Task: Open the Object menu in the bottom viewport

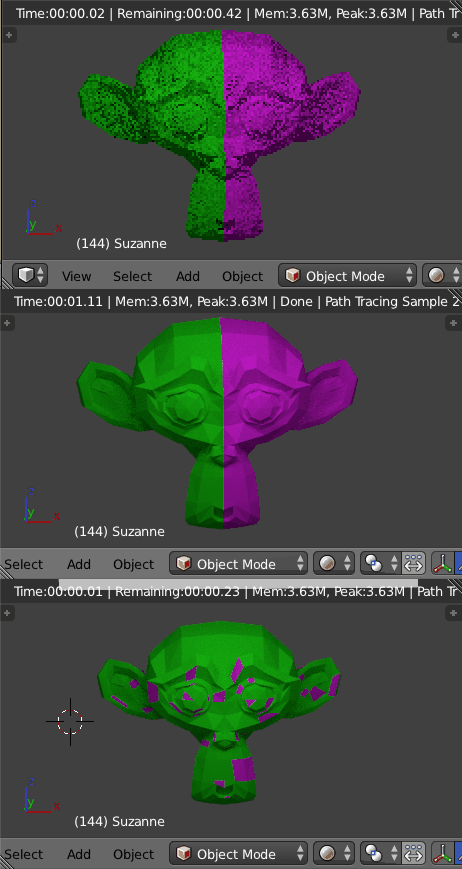Action: click(x=134, y=854)
